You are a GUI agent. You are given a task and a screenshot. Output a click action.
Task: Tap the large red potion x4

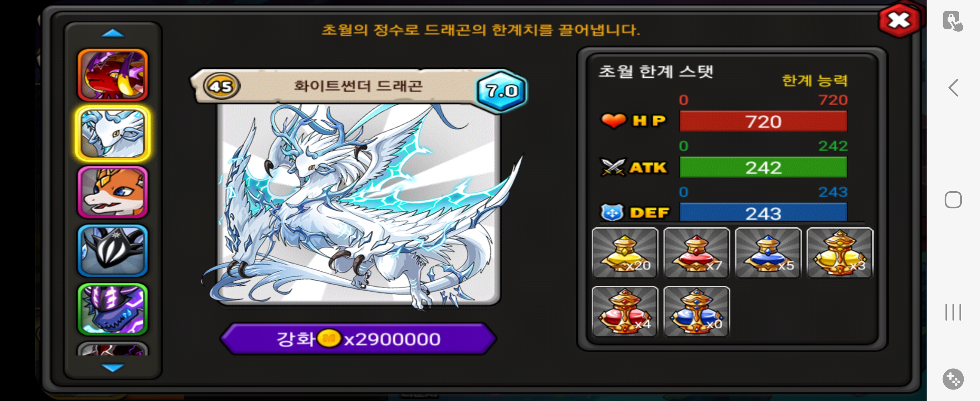click(625, 312)
